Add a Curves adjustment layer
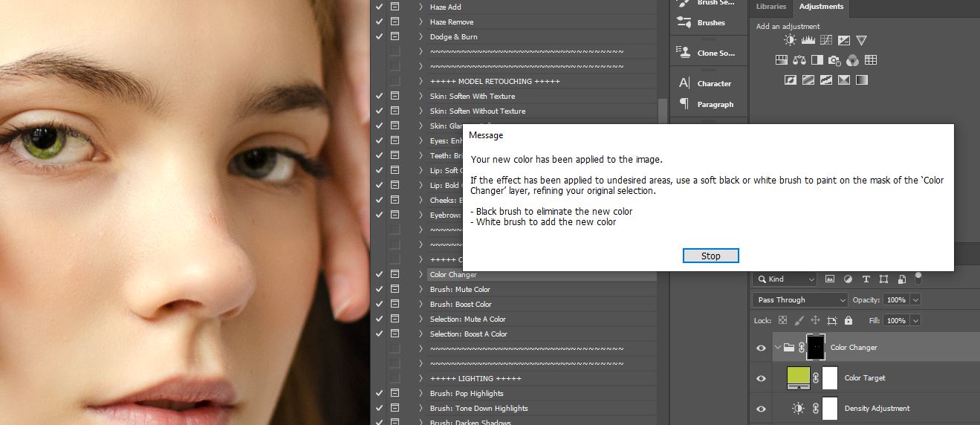Image resolution: width=980 pixels, height=425 pixels. (825, 40)
